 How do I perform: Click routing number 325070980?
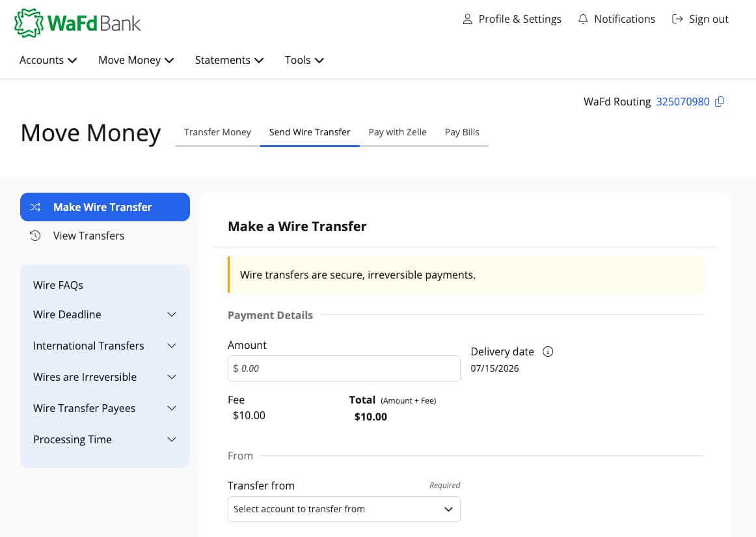click(x=682, y=102)
